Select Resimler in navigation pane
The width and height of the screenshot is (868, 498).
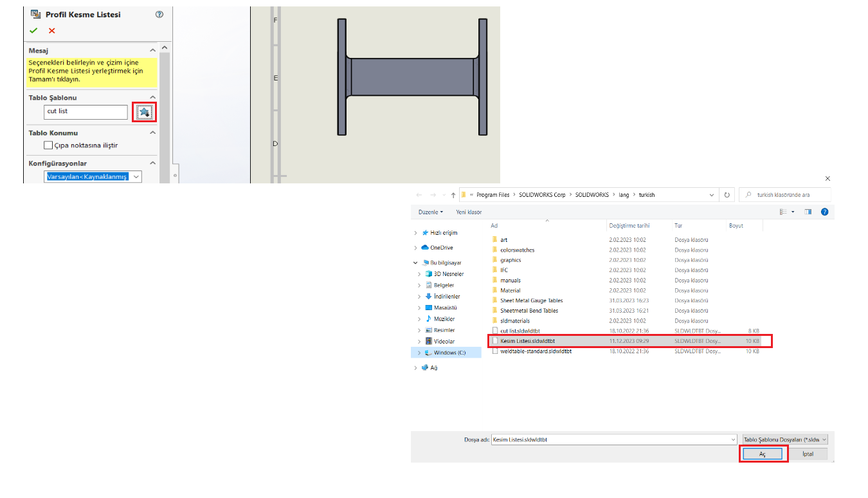point(444,330)
